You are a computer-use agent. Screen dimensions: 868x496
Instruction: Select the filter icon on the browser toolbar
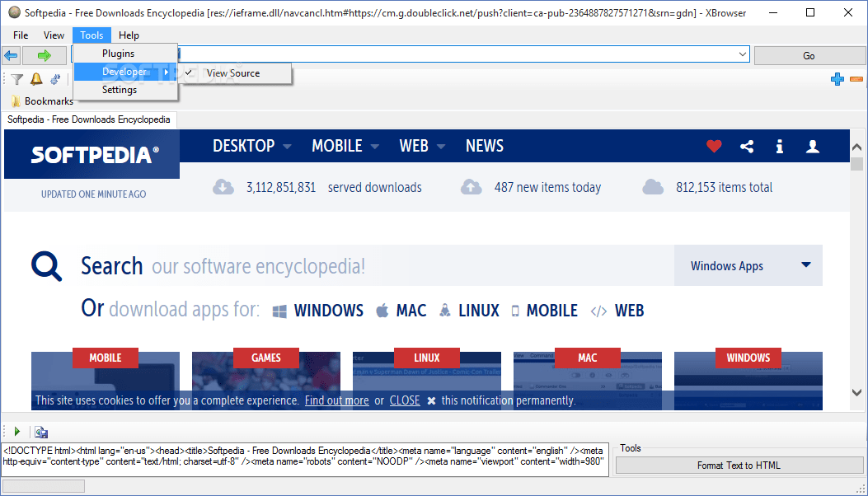point(16,78)
